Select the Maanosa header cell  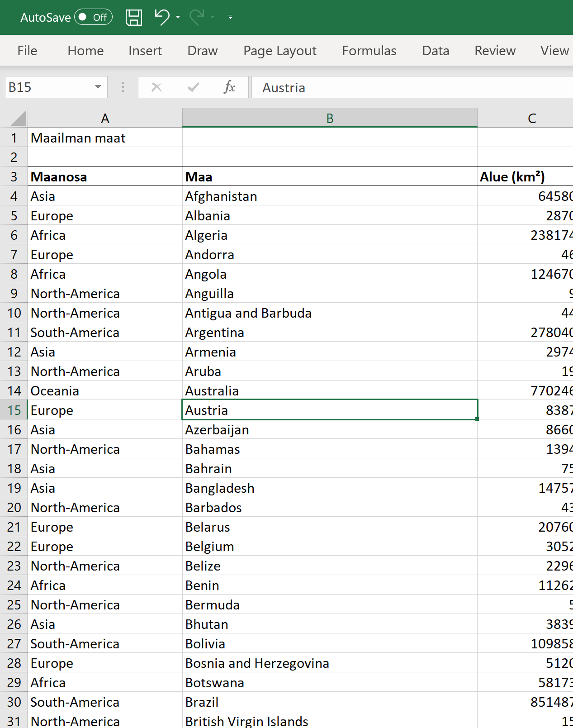click(x=105, y=177)
